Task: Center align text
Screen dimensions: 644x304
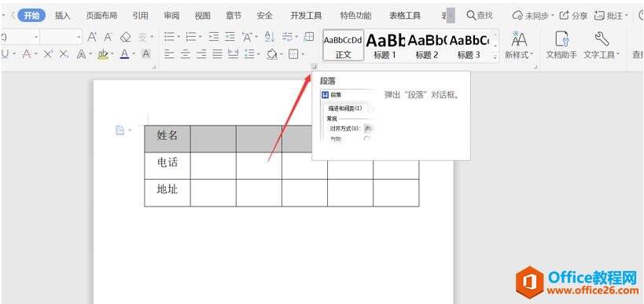Action: (x=186, y=53)
